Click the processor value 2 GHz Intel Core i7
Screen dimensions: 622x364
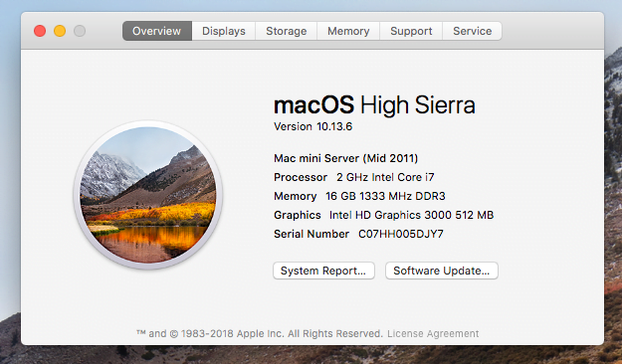(385, 177)
